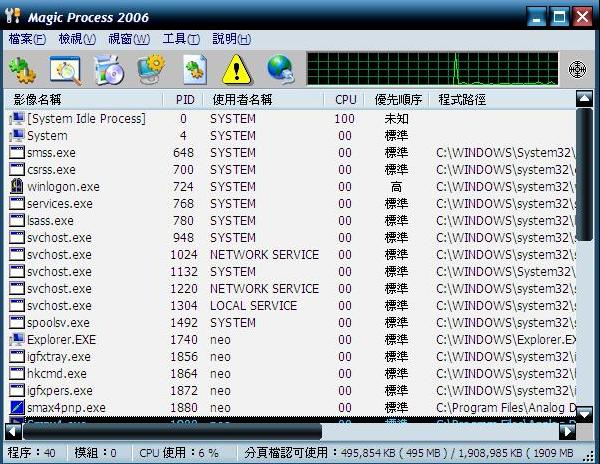600x464 pixels.
Task: Click the C:\Program Files\Analog path cell
Action: 505,408
